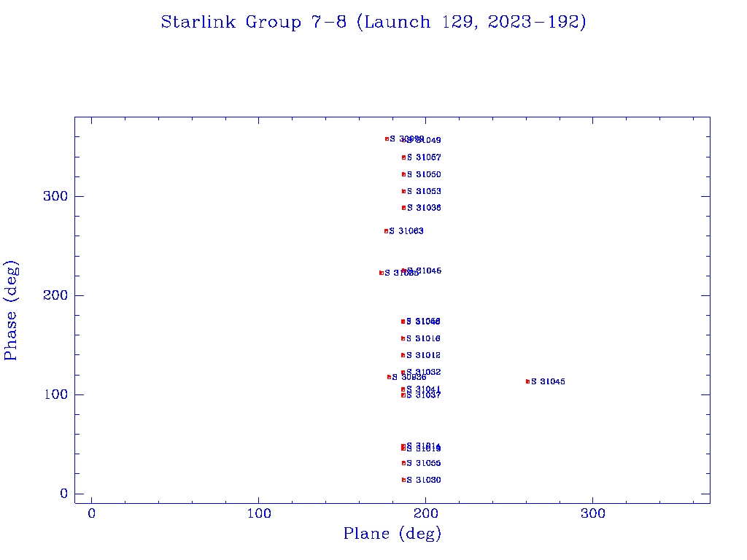Image resolution: width=747 pixels, height=560 pixels.
Task: Select the "S 31050" satellite label
Action: click(424, 175)
